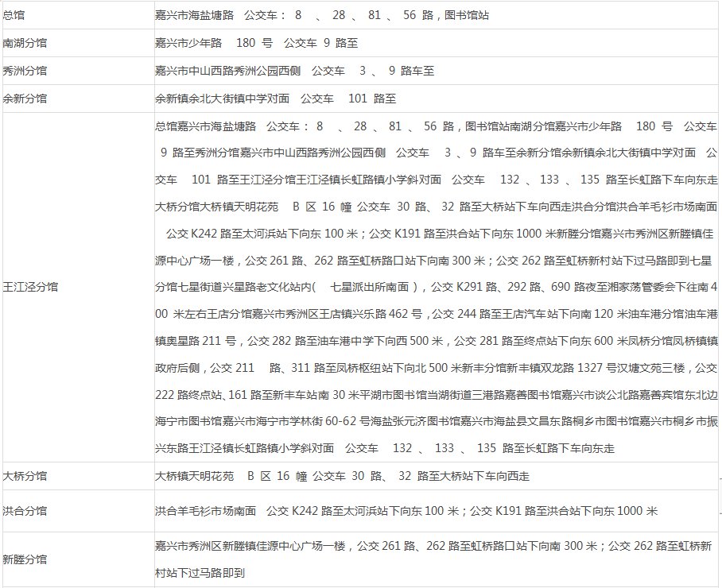This screenshot has width=722, height=588.
Task: Click 余新分馆 address with 公交车 101 路至
Action: click(275, 99)
